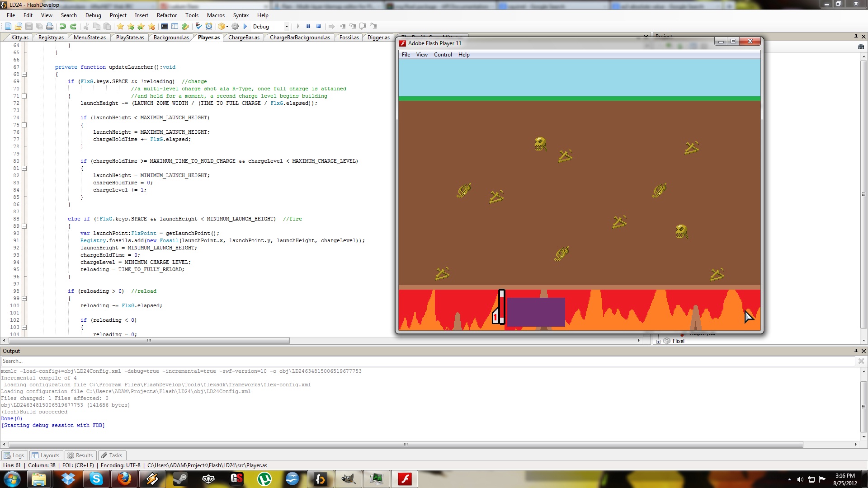Stop the debug session
The image size is (868, 488).
(x=319, y=27)
